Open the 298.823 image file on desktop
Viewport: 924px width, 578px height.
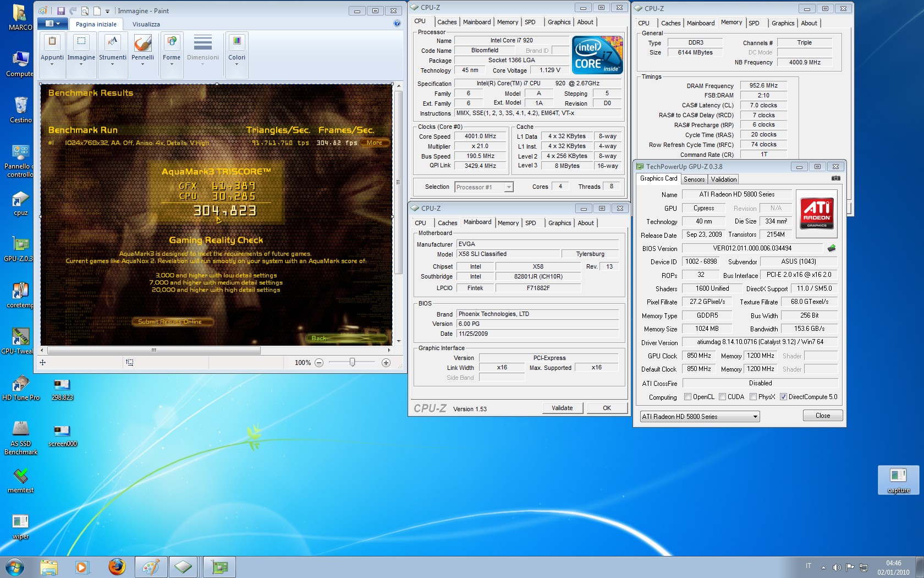pos(62,389)
